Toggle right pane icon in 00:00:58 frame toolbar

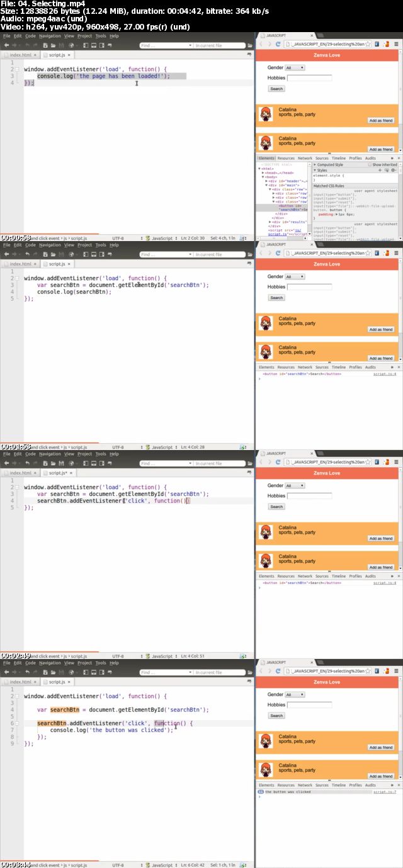tap(101, 45)
